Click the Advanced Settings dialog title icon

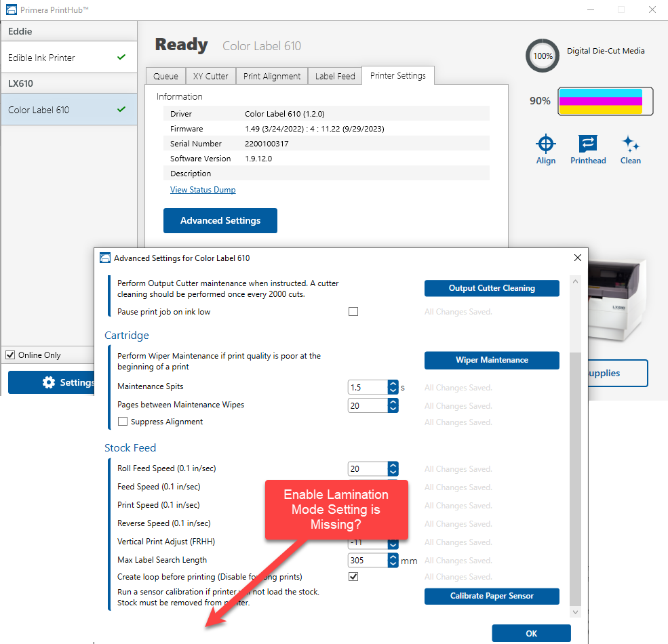(105, 258)
